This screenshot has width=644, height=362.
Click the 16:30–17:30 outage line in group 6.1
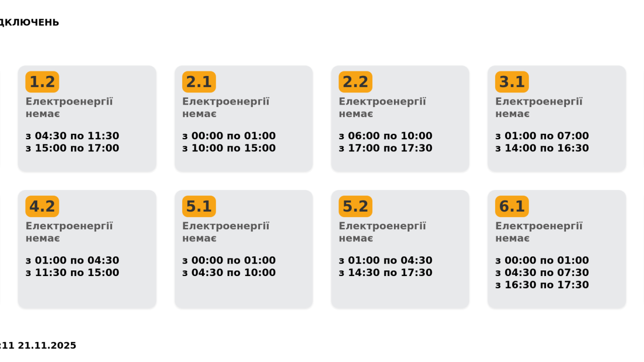[542, 285]
